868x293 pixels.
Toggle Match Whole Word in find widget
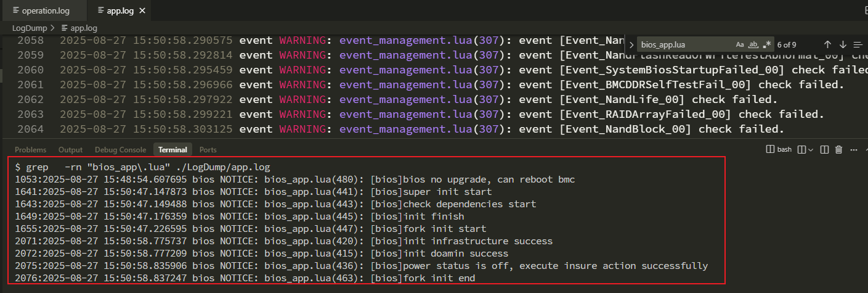pos(753,44)
